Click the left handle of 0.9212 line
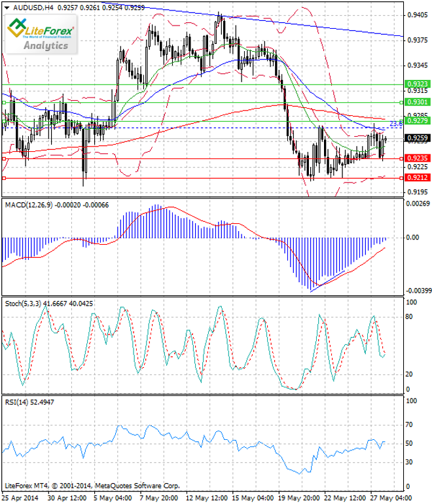The image size is (432, 504). pos(4,178)
